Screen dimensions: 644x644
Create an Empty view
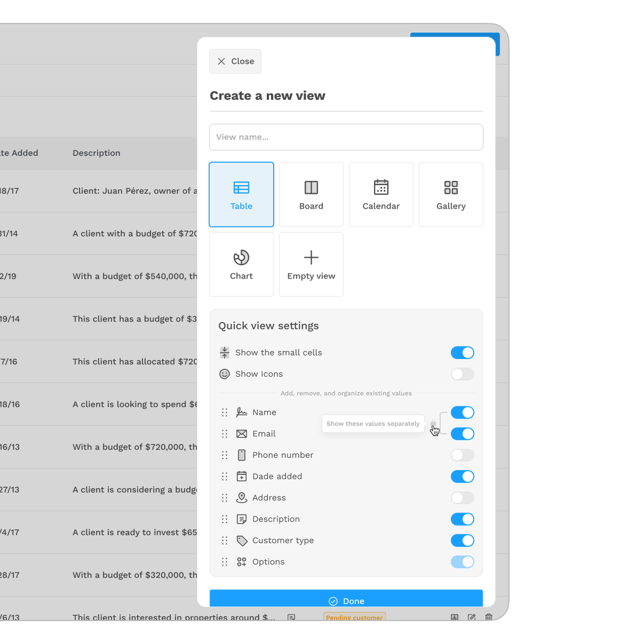coord(311,264)
